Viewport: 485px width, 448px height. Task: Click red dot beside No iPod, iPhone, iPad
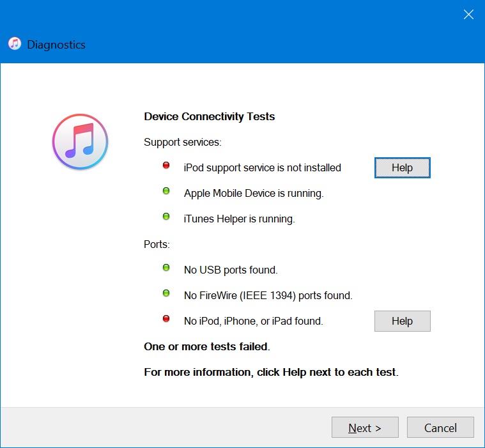[166, 319]
